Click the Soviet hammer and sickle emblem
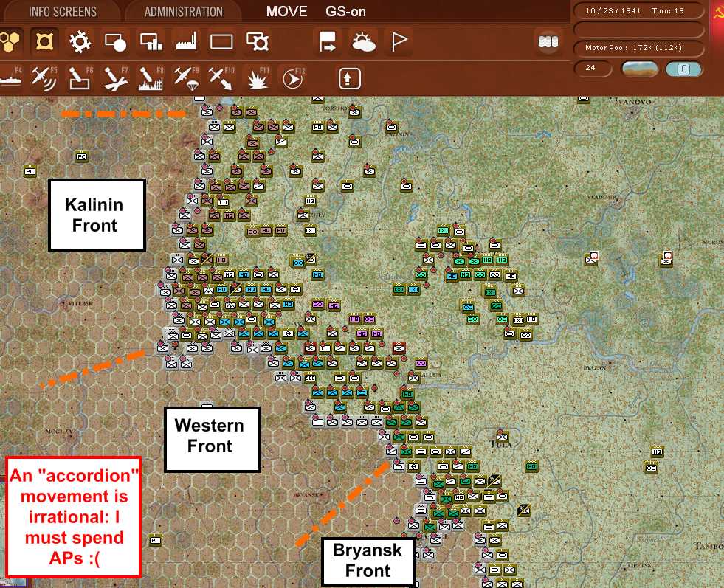724x588 pixels. (717, 12)
